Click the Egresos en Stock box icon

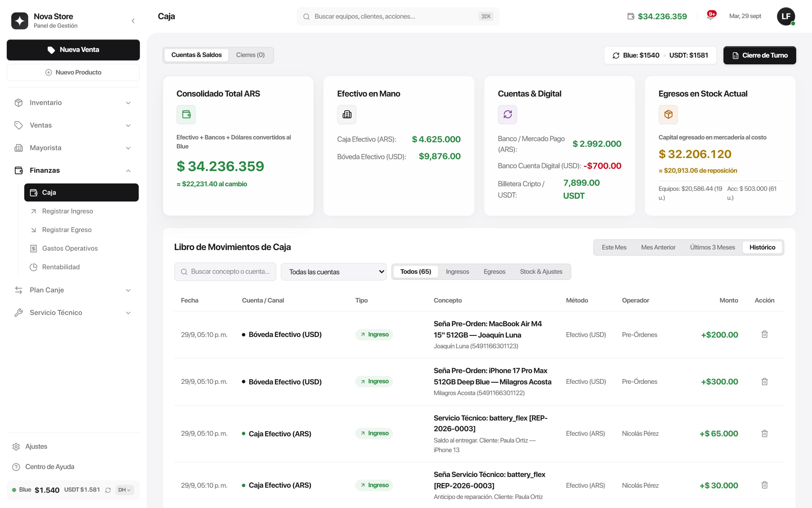pos(668,114)
